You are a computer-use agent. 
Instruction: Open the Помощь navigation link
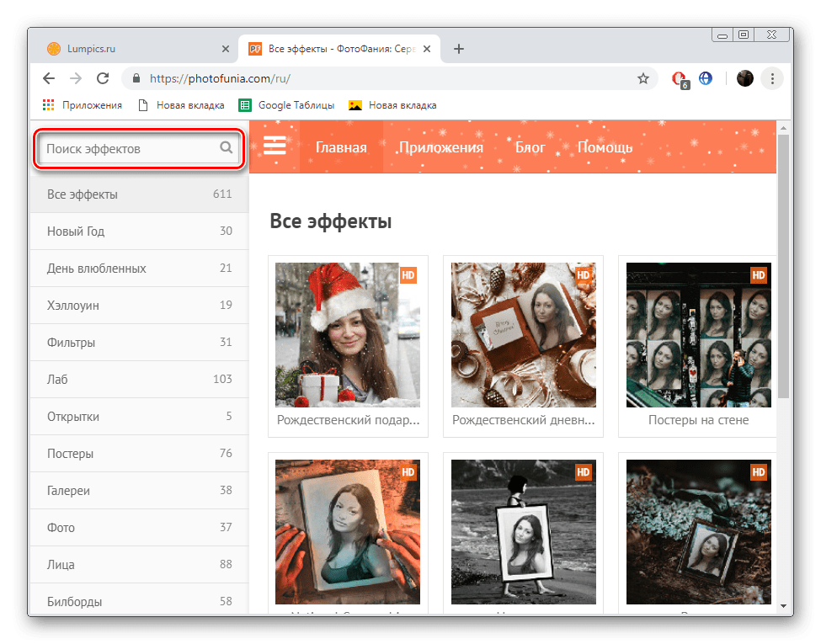coord(605,147)
